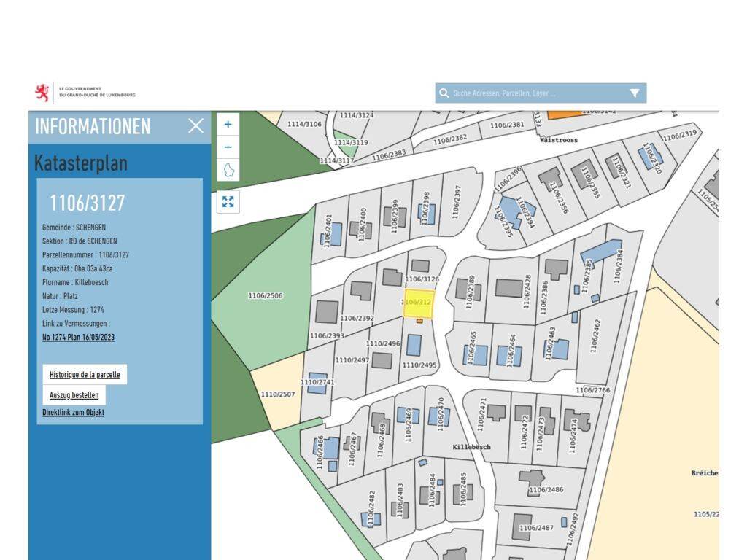Image resolution: width=747 pixels, height=560 pixels.
Task: Select parcel 1106/3126 on the map
Action: pyautogui.click(x=422, y=279)
